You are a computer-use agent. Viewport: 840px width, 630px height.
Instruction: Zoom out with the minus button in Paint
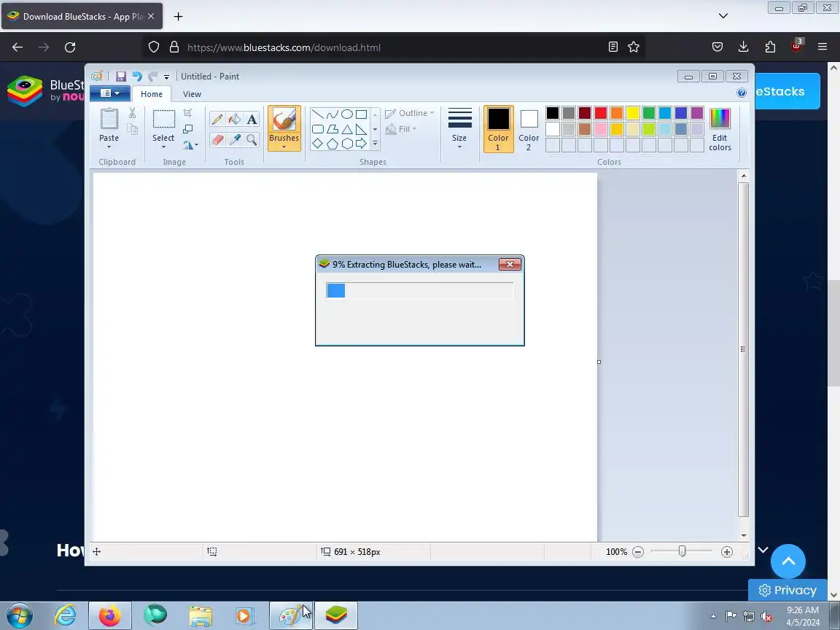click(x=637, y=552)
